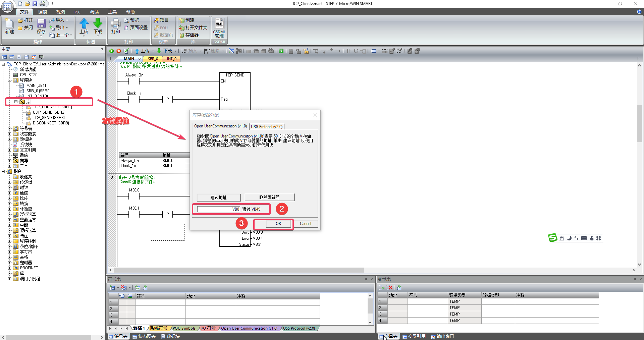
Task: Click the soft keyboard icon in IME bar
Action: click(584, 238)
